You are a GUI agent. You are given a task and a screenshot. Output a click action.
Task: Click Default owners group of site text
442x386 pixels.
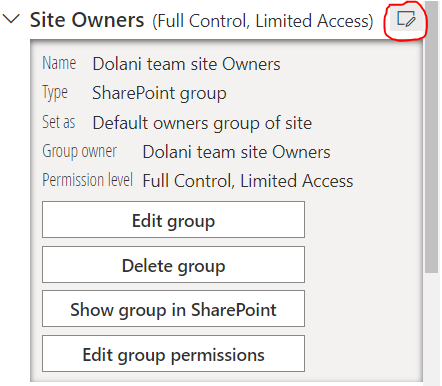tap(202, 123)
